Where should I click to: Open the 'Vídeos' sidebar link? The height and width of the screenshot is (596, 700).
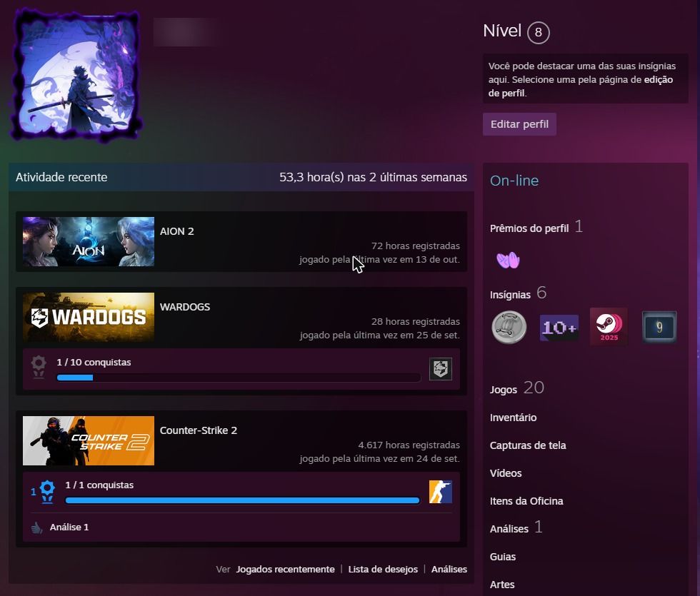click(506, 473)
